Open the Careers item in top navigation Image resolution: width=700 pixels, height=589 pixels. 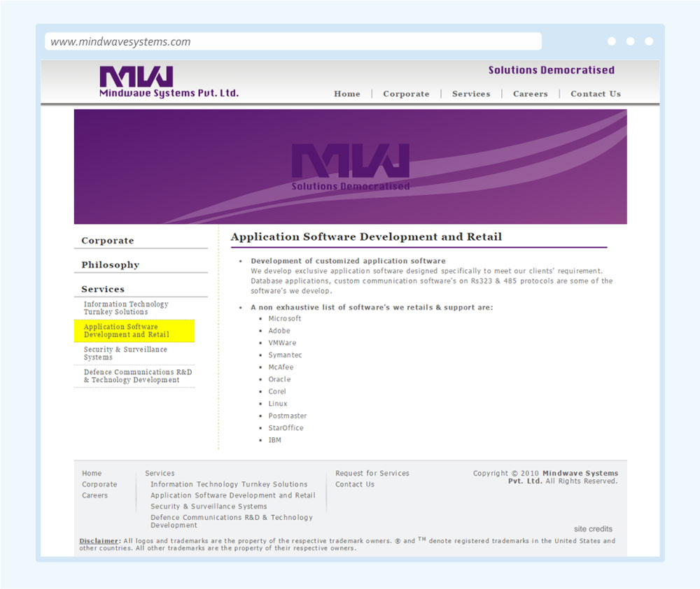(x=530, y=94)
